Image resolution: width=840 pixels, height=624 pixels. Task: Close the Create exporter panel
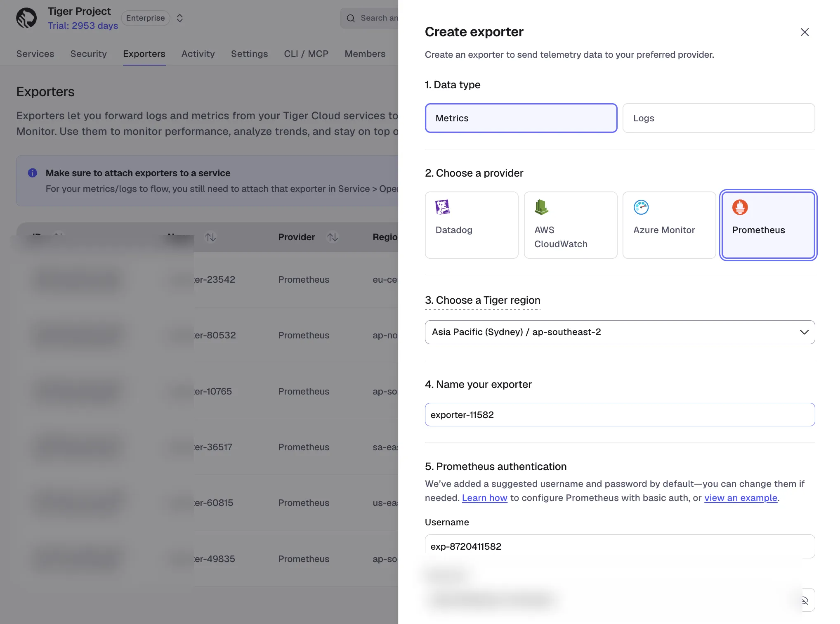[805, 32]
